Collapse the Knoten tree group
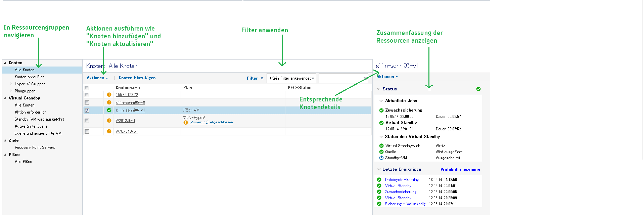The width and height of the screenshot is (644, 215). 5,63
